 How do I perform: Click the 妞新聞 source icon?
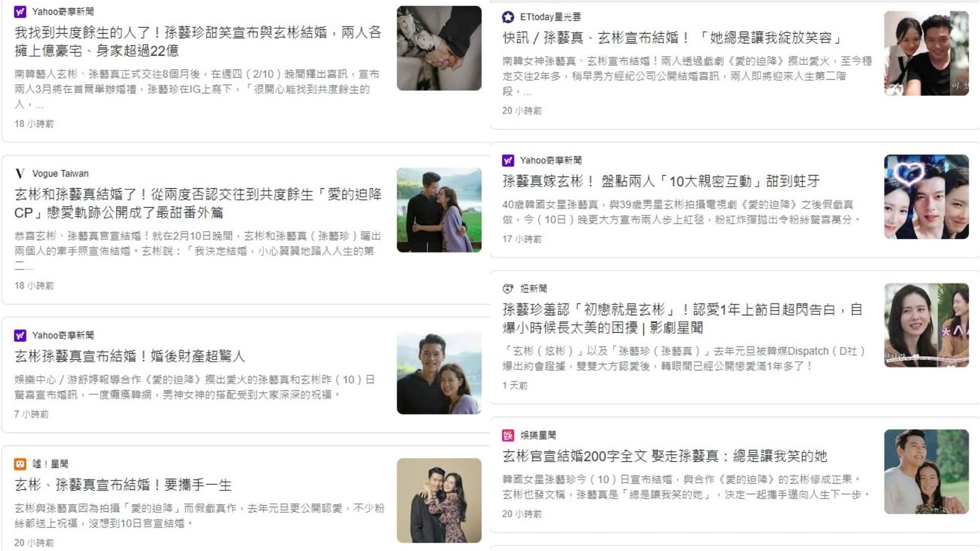[x=508, y=289]
